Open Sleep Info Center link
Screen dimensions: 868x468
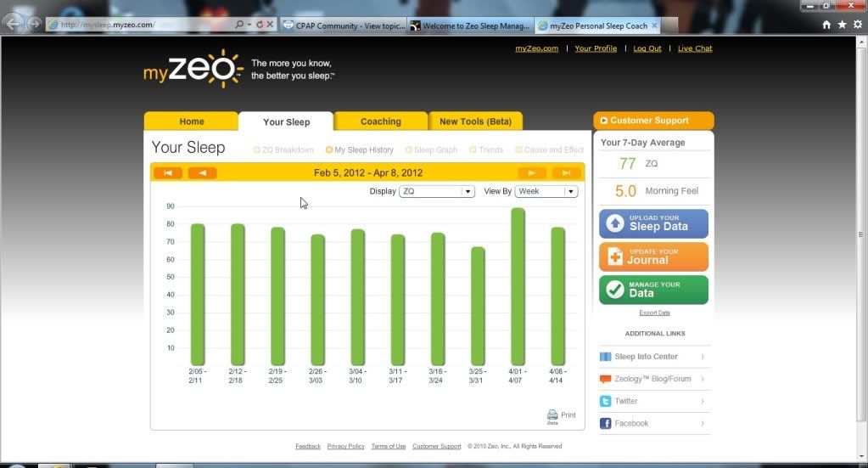(x=646, y=357)
